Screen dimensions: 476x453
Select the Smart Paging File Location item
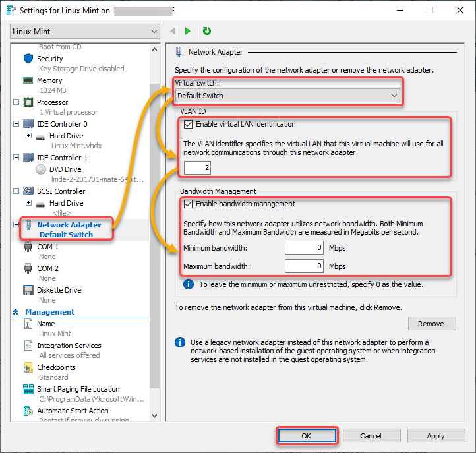pos(78,389)
